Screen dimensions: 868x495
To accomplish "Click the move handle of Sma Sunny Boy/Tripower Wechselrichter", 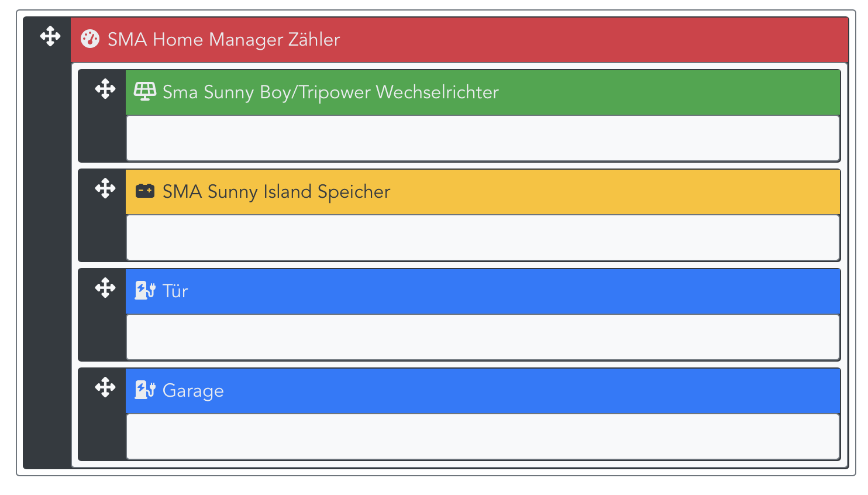I will tap(105, 89).
